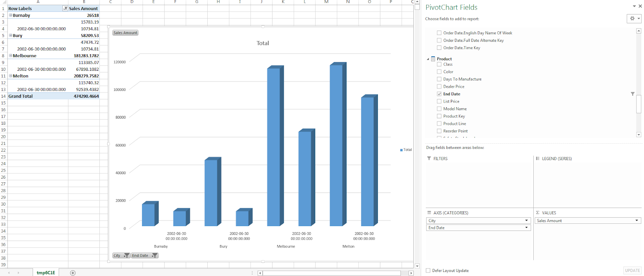644x276 pixels.
Task: Check the Product Key field
Action: [x=439, y=116]
